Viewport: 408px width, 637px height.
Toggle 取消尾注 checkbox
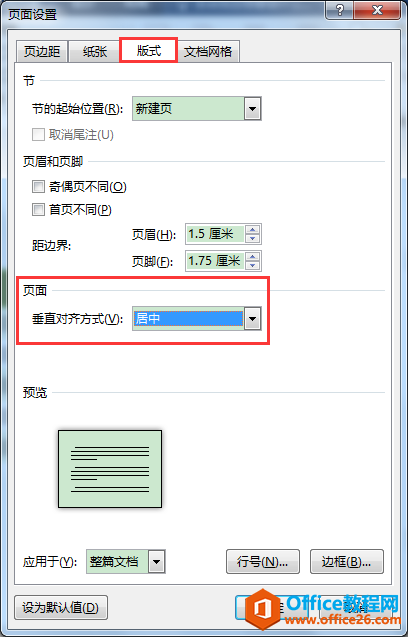click(38, 135)
